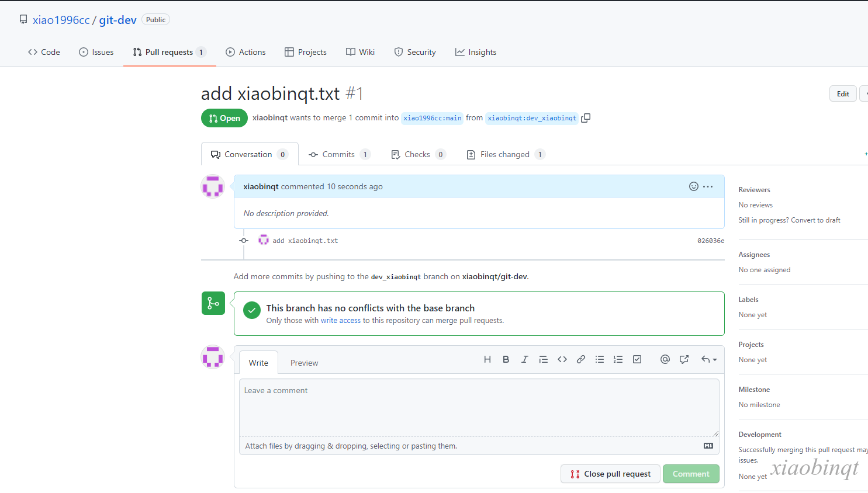Open the Projects repository tab
Screen dimensions: 868x493
306,52
